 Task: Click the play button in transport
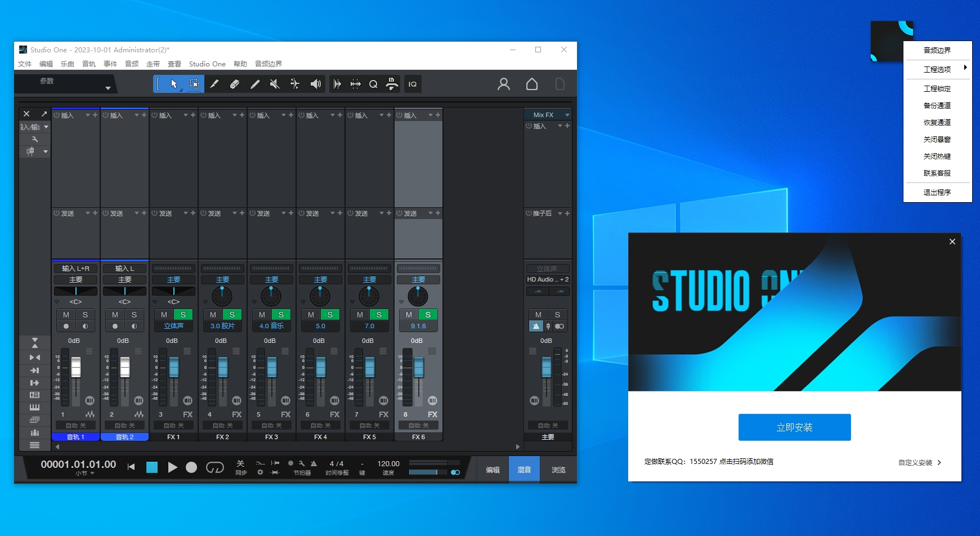pos(173,467)
